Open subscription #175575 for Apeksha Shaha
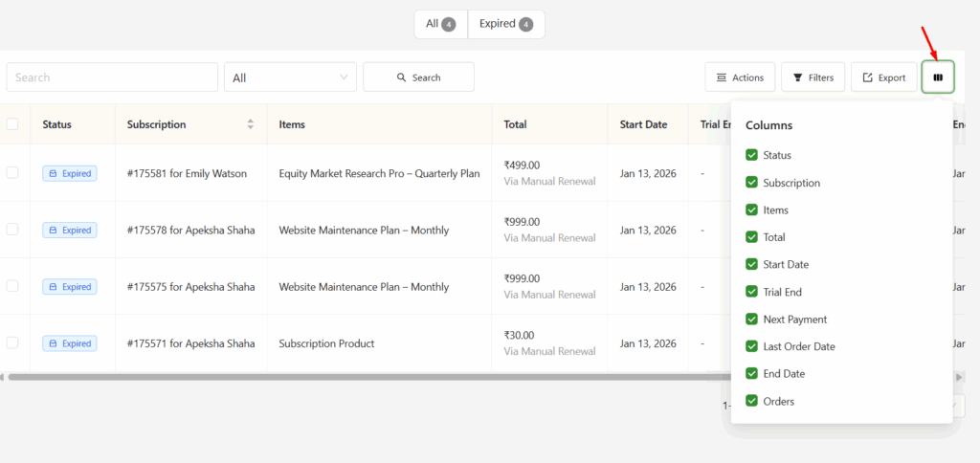The width and height of the screenshot is (980, 463). 190,287
